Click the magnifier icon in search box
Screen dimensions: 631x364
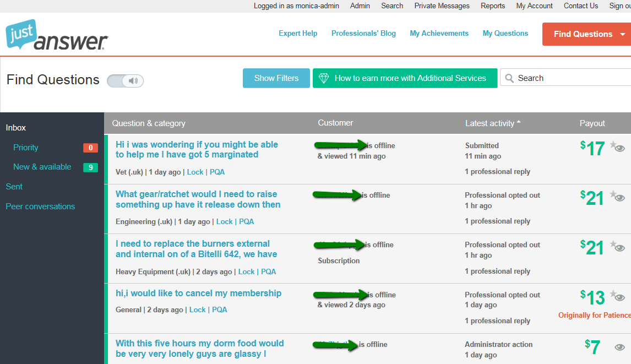(x=510, y=78)
